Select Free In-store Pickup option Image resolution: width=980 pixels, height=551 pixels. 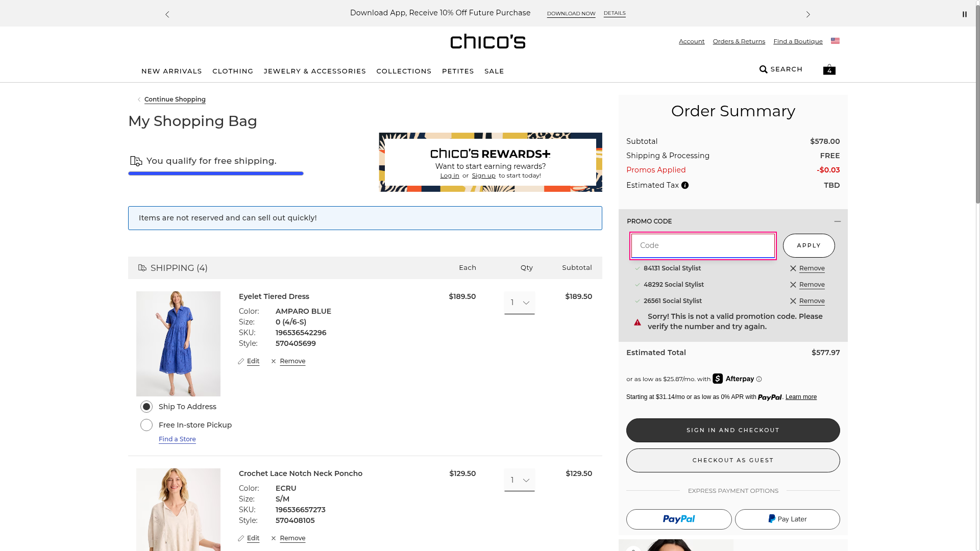point(146,425)
